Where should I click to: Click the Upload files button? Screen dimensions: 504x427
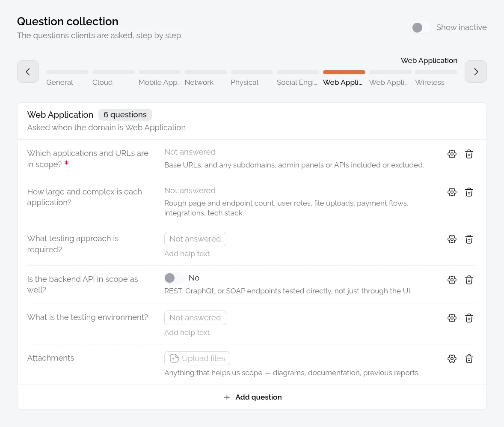197,358
